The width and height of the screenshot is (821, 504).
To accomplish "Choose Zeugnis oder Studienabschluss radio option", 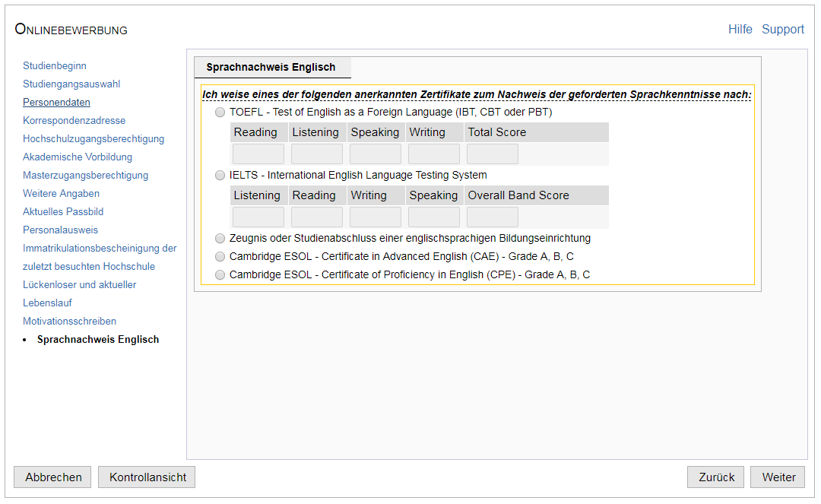I will [220, 239].
